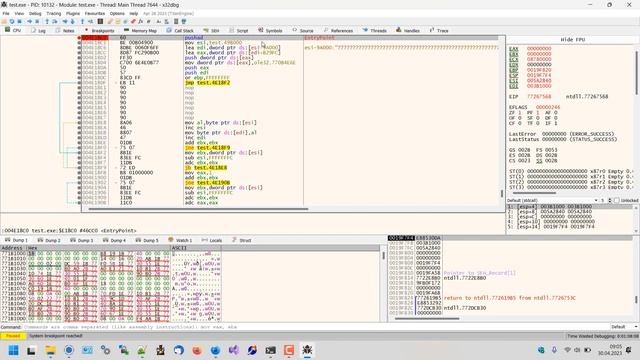
Task: Click the x32dbg bug icon on taskbar
Action: pyautogui.click(x=307, y=350)
